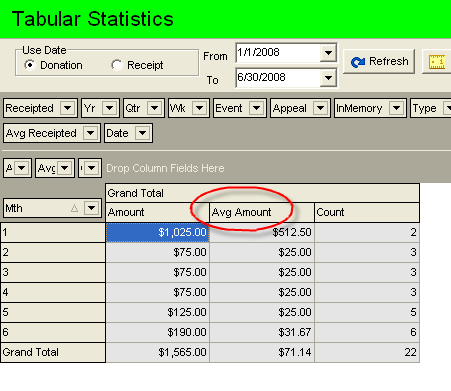
Task: Open the A data field dropdown
Action: click(x=22, y=168)
